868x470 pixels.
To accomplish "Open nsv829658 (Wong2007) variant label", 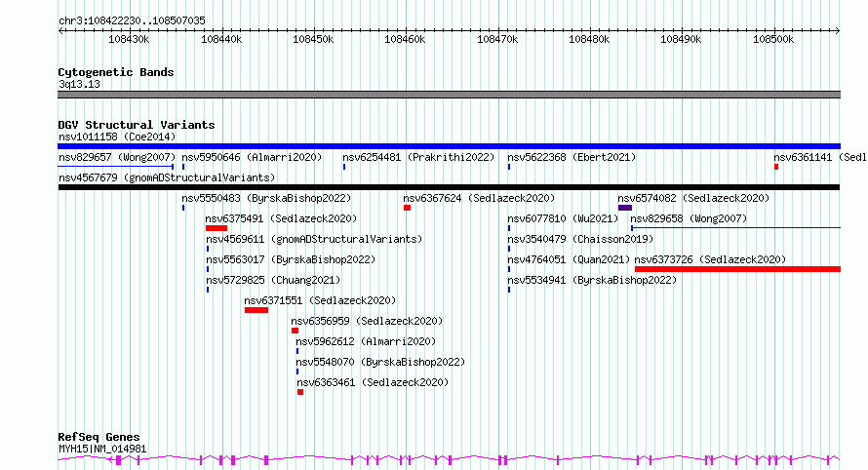I will (x=689, y=218).
